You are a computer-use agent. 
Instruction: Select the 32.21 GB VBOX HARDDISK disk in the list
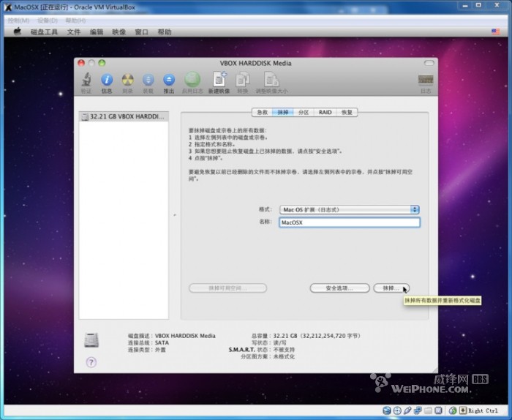tap(124, 116)
